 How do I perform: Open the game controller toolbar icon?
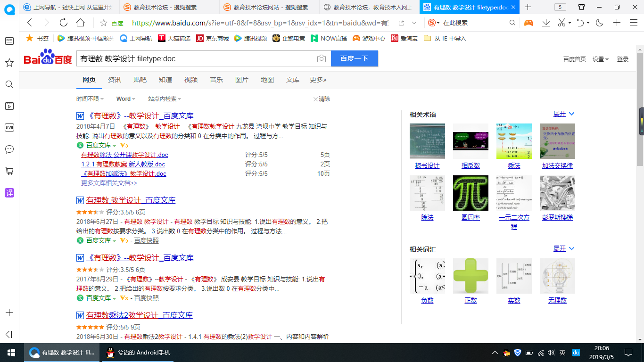529,23
